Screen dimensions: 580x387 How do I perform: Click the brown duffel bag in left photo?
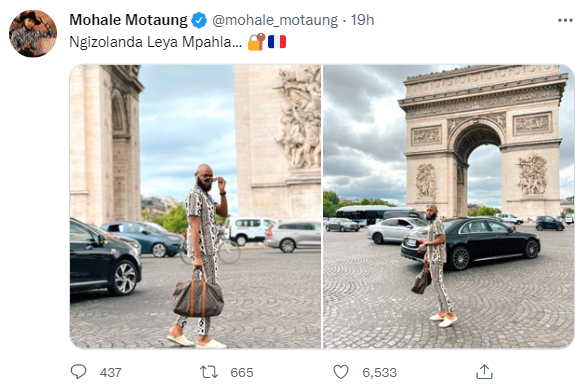[198, 294]
